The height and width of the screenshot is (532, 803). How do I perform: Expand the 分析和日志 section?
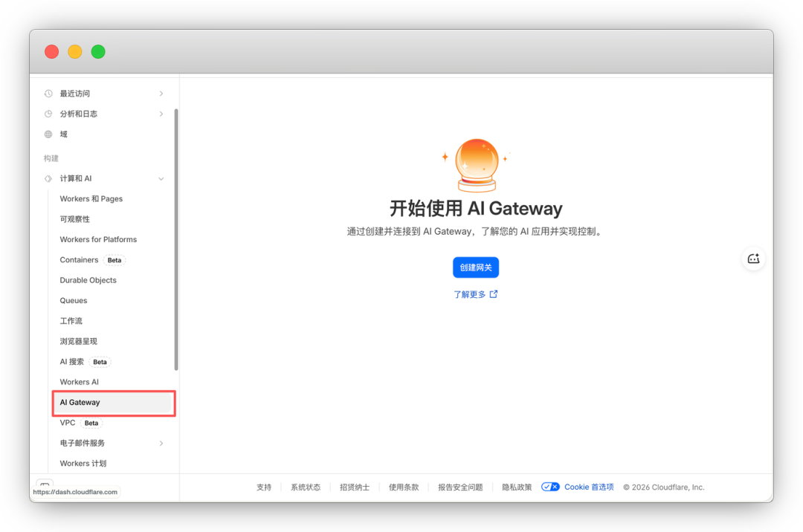click(x=161, y=114)
